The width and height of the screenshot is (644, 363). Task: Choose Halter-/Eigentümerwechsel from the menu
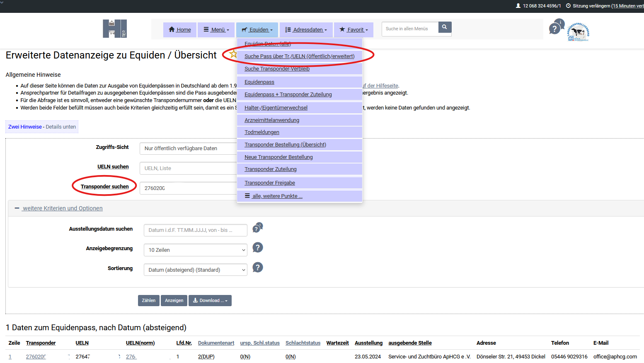276,108
